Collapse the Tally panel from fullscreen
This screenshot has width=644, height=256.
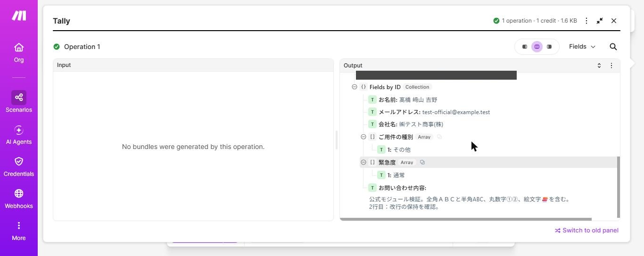[x=600, y=21]
